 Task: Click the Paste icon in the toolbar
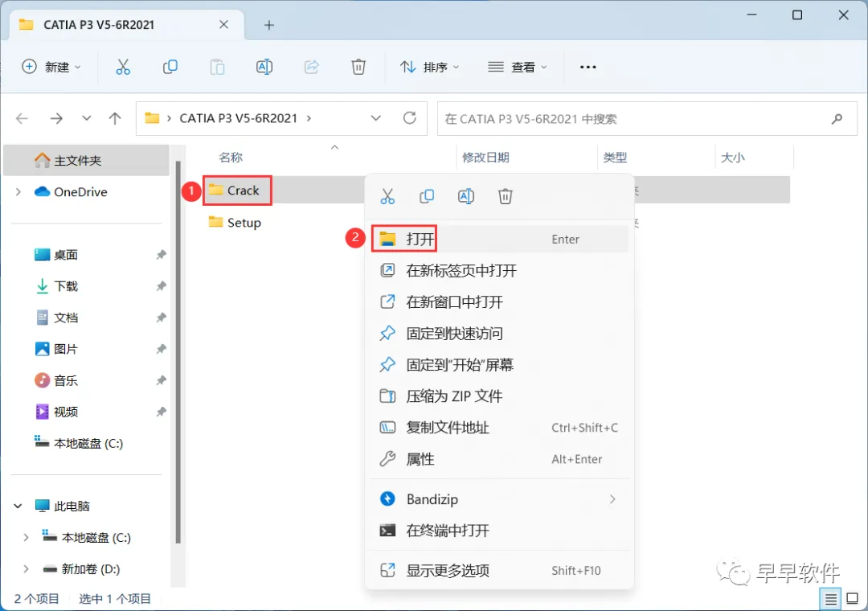point(217,67)
